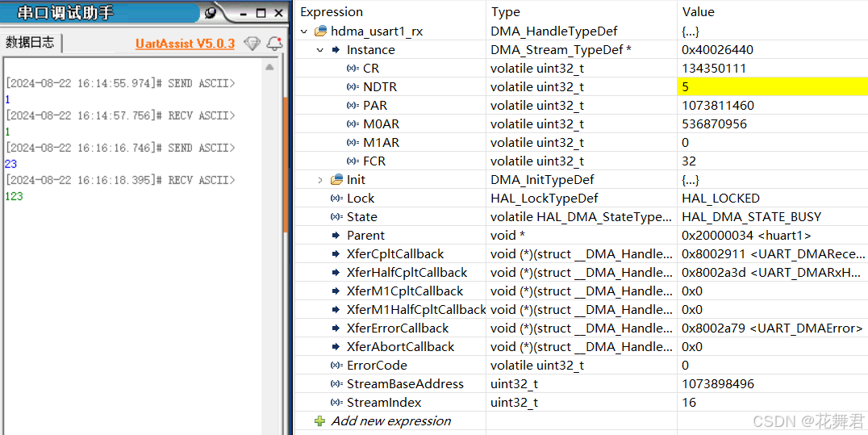Click the variable icon beside M0AR
868x435 pixels.
coord(352,124)
